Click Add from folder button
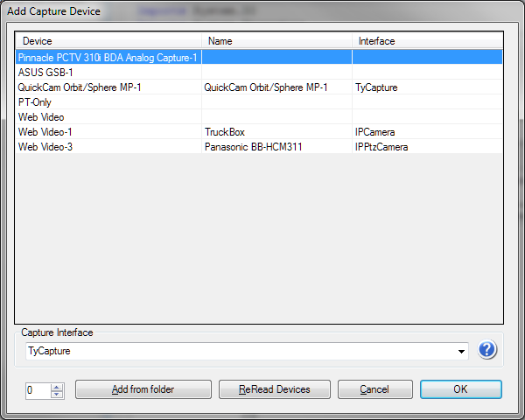525x420 pixels. tap(143, 389)
